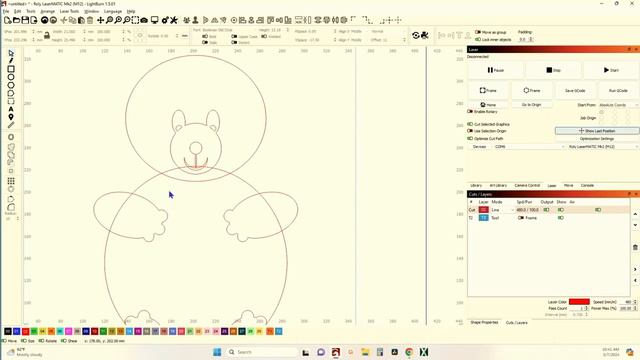Click the Pause button

pos(496,70)
